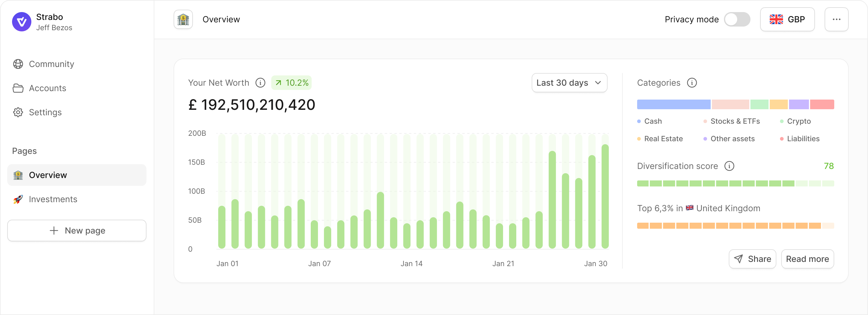Select the Overview page in sidebar
868x315 pixels.
pos(48,175)
